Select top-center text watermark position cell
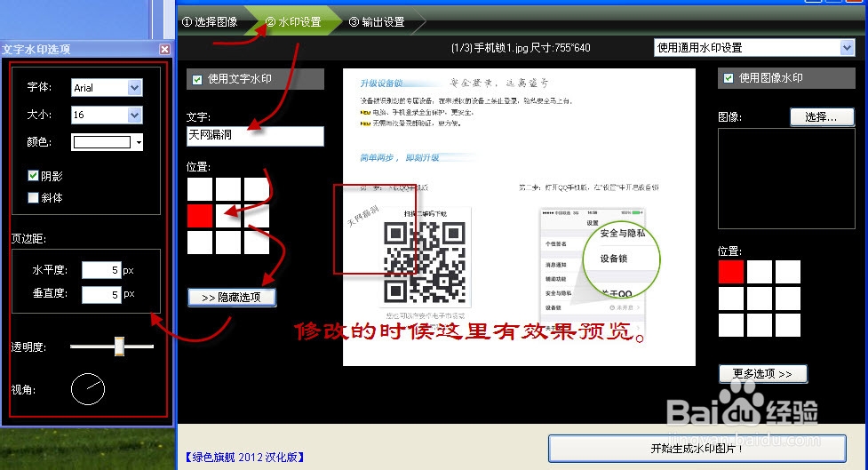868x470 pixels. [228, 188]
